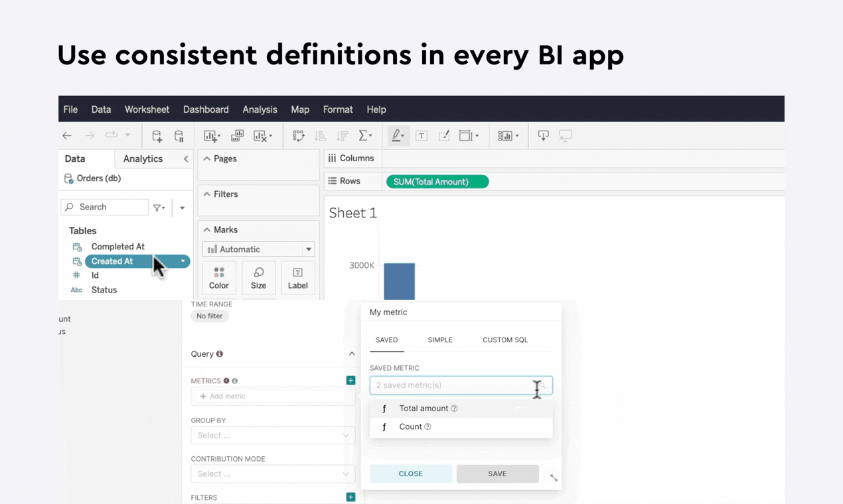
Task: Click the Size marks card button
Action: (259, 278)
